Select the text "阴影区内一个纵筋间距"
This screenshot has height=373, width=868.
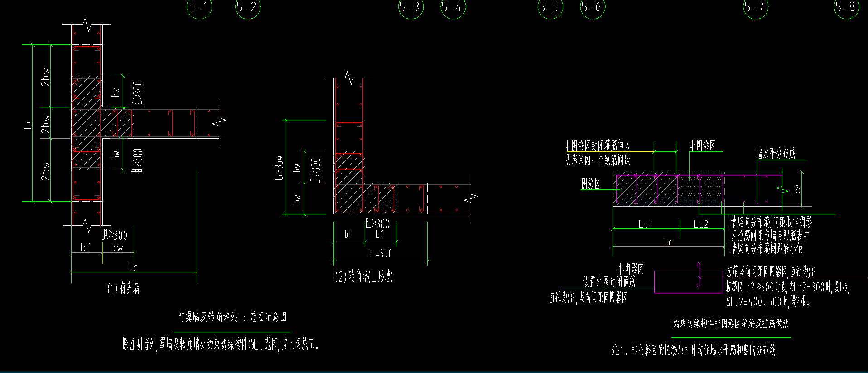[x=597, y=160]
